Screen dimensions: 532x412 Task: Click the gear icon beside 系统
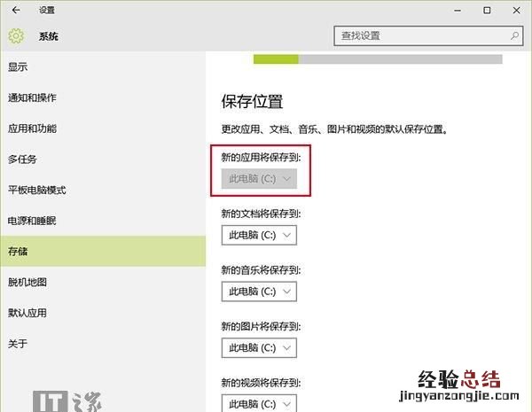[x=16, y=36]
